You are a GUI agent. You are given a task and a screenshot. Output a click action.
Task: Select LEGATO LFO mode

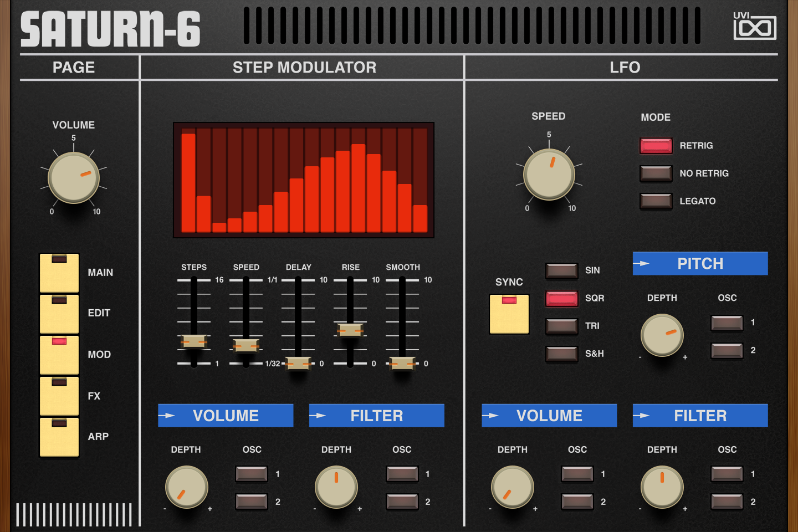pos(656,201)
